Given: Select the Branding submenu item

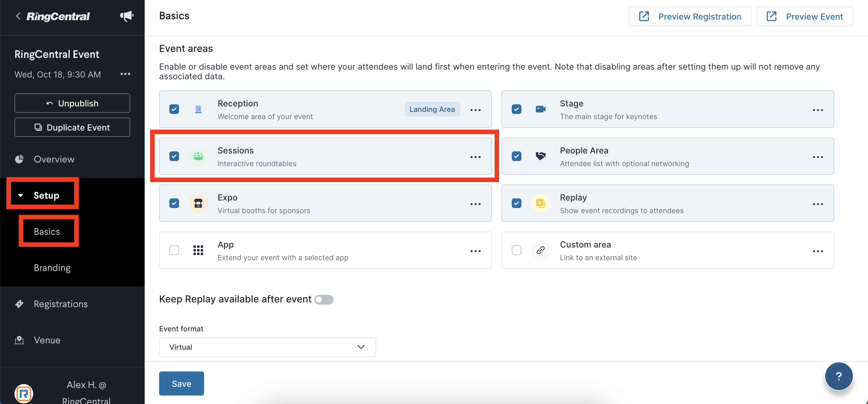Looking at the screenshot, I should 52,268.
